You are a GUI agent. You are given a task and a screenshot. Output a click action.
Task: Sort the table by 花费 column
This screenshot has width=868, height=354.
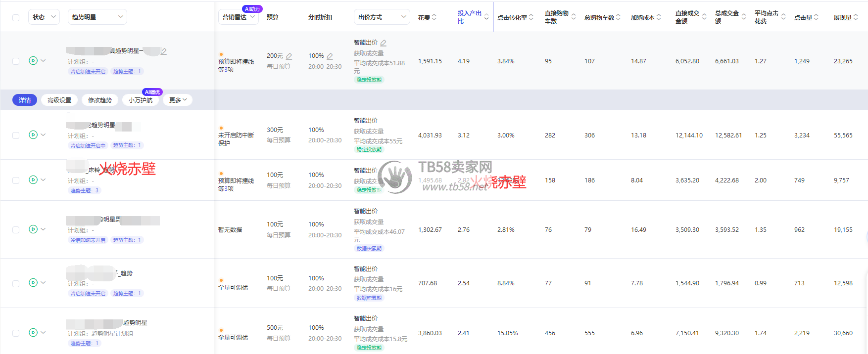tap(434, 17)
